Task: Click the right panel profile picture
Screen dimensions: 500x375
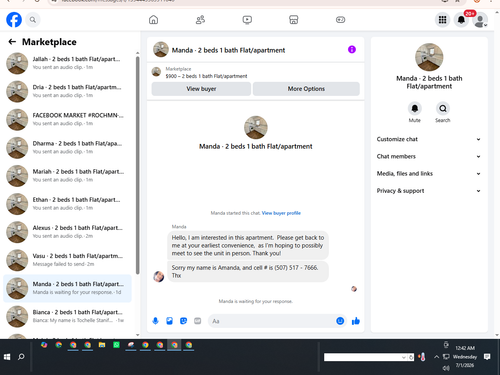Action: point(429,57)
